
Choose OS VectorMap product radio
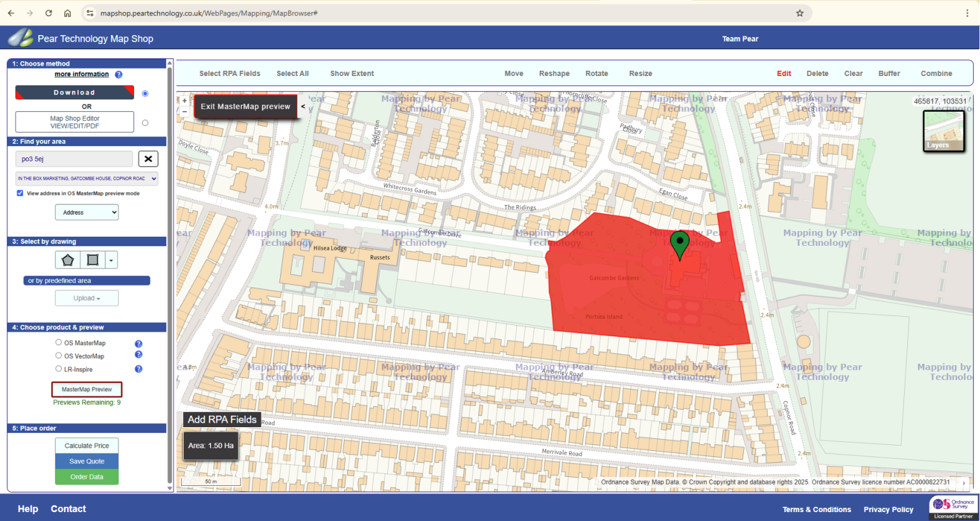coord(59,356)
